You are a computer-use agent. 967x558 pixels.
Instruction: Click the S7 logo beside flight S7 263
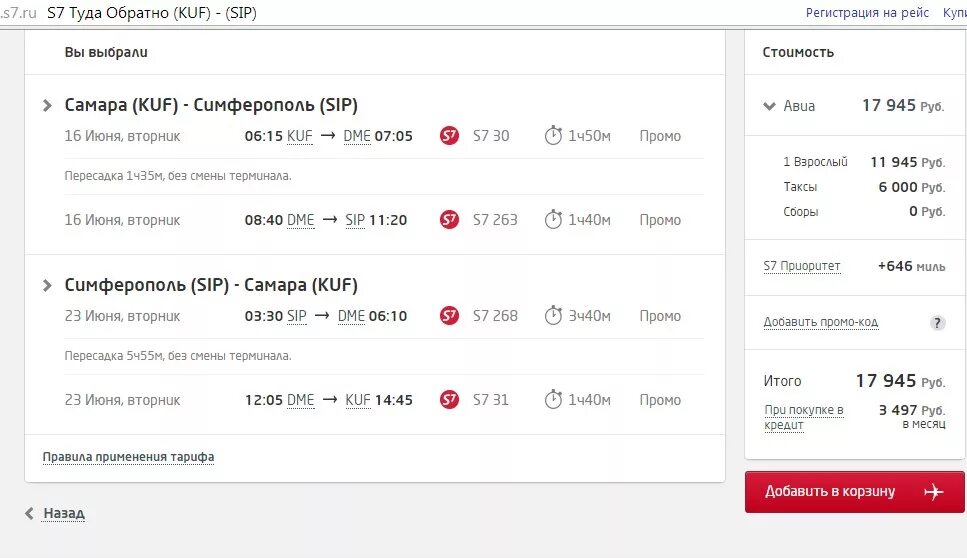(x=449, y=219)
